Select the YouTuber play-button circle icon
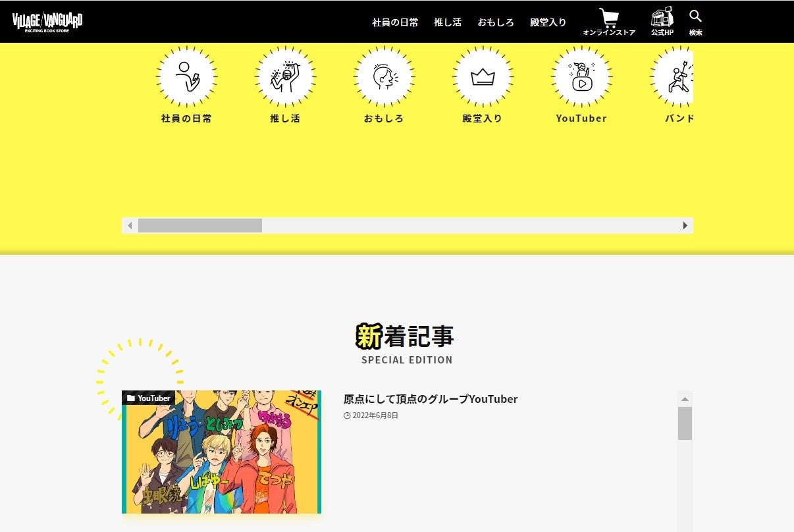 [x=581, y=76]
